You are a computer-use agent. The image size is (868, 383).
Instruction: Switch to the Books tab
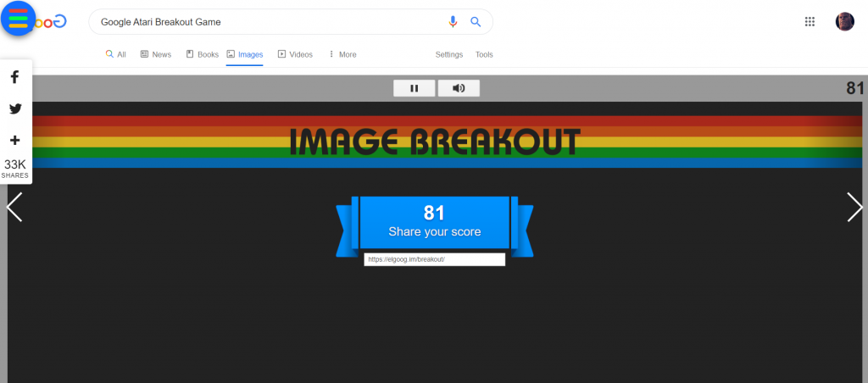tap(202, 54)
